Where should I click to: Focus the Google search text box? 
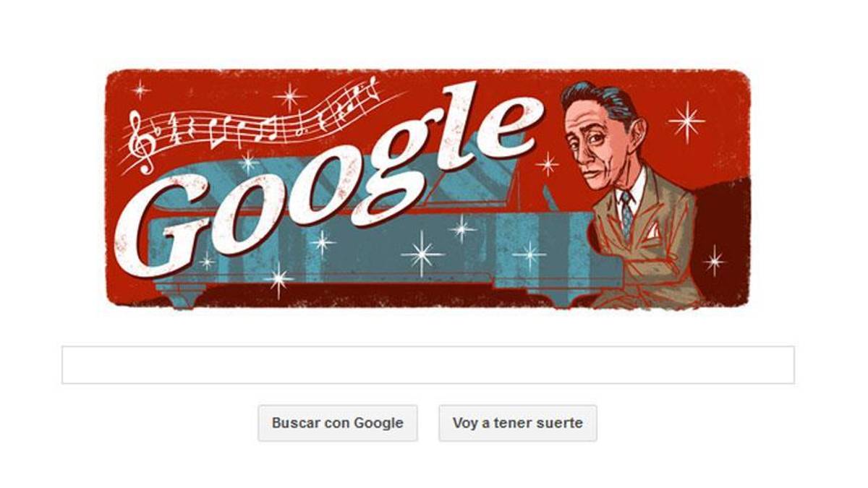coord(428,365)
